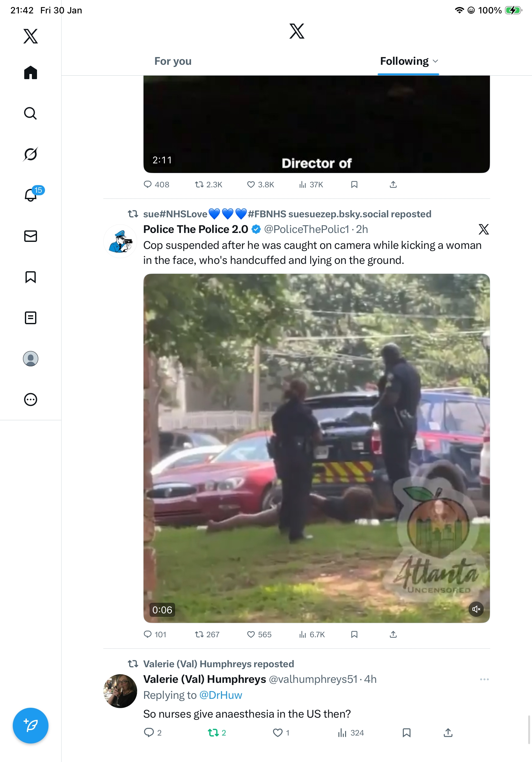The height and width of the screenshot is (762, 532).
Task: Undo repost on Valerie Humphreys' reply
Action: [213, 732]
